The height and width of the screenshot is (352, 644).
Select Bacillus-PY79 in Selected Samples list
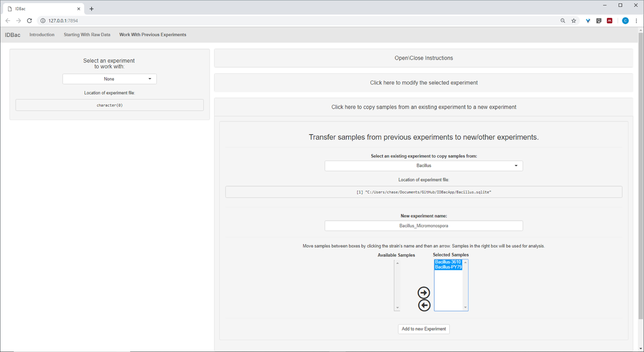(448, 267)
